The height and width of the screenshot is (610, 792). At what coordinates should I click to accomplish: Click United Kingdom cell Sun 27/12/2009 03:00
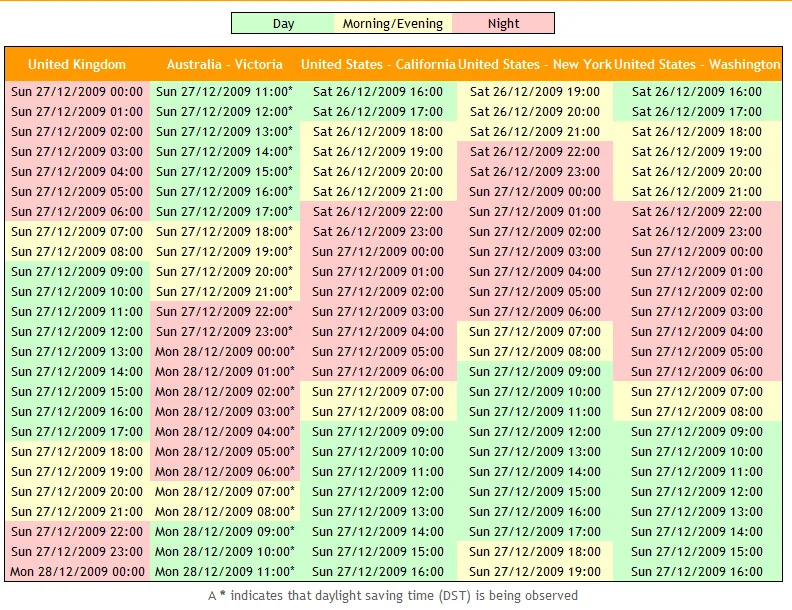pyautogui.click(x=77, y=151)
